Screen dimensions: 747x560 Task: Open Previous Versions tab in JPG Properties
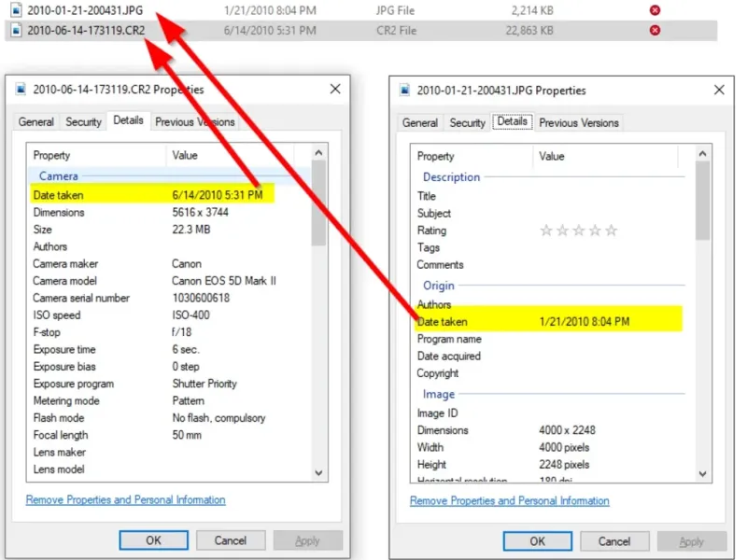pos(579,123)
